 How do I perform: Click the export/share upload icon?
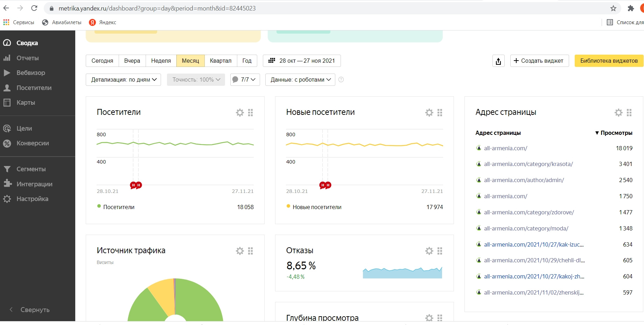(498, 61)
